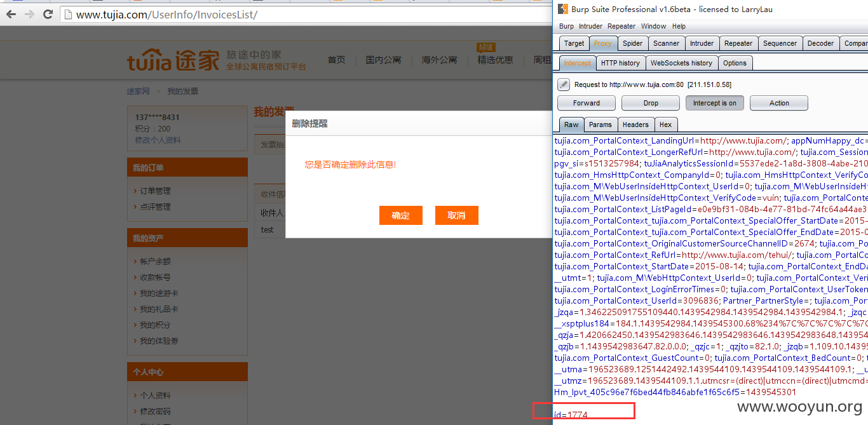Switch to the Comparer tab
868x425 pixels.
click(x=855, y=43)
